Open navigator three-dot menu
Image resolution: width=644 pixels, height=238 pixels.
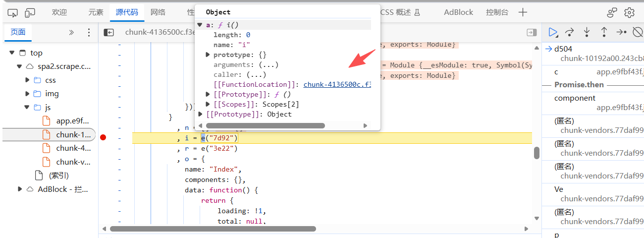(89, 32)
